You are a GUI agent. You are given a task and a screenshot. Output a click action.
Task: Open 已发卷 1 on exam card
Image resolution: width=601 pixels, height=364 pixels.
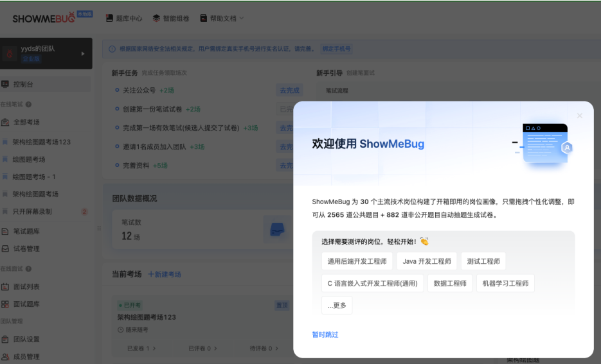click(x=141, y=349)
